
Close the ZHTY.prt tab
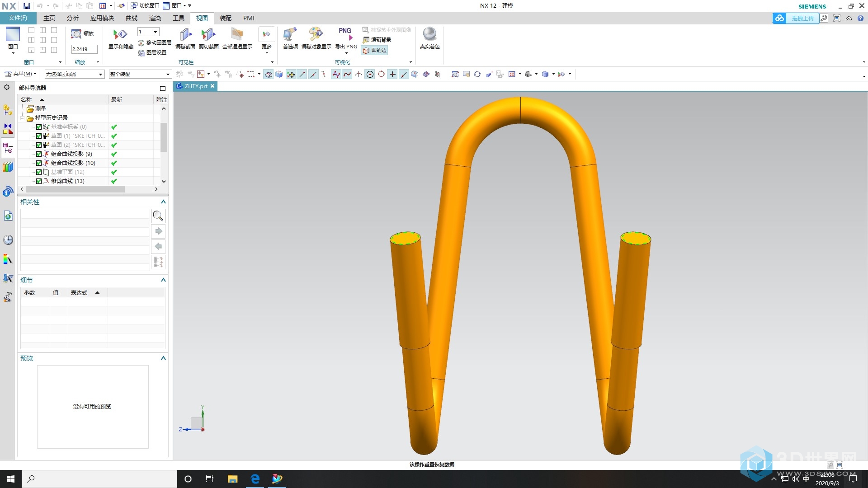pos(212,86)
